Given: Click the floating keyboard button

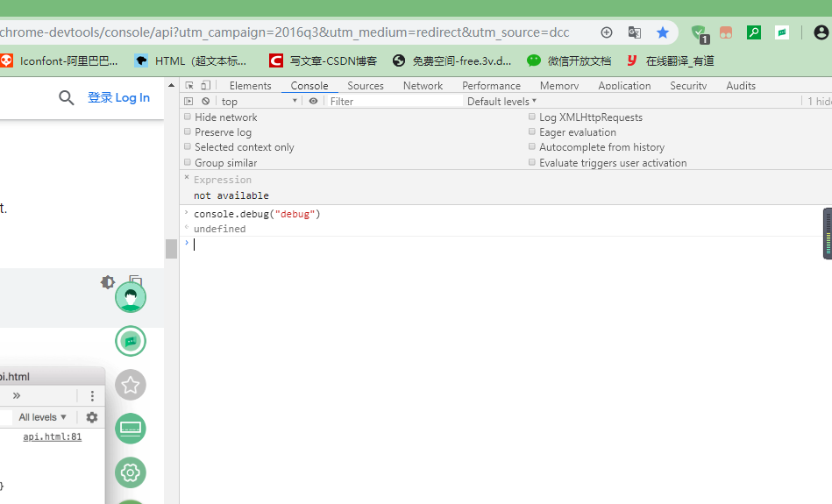Looking at the screenshot, I should coord(131,428).
